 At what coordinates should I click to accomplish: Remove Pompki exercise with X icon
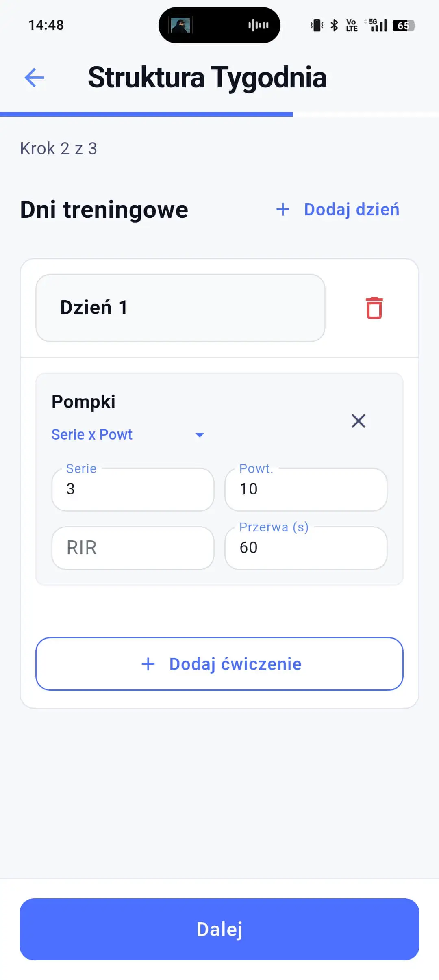358,421
